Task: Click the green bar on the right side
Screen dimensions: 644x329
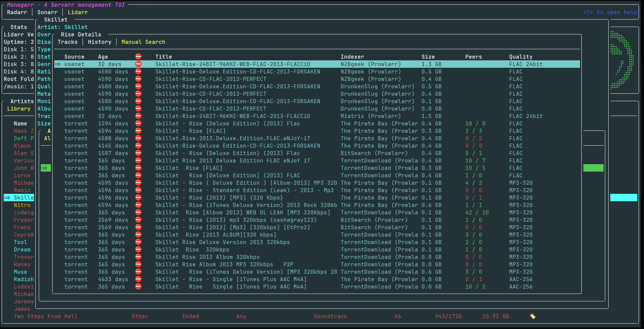Action: [x=593, y=168]
